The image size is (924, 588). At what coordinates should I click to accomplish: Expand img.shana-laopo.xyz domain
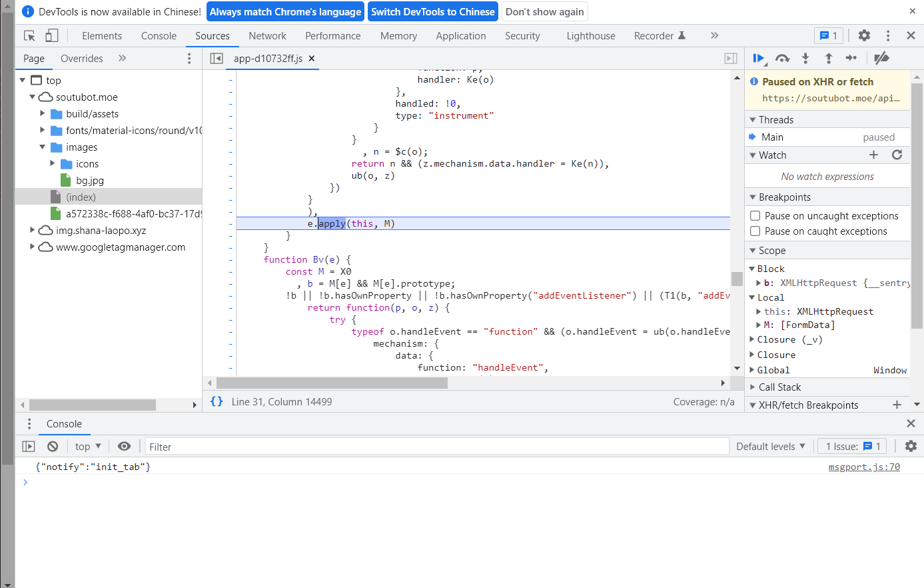(32, 230)
